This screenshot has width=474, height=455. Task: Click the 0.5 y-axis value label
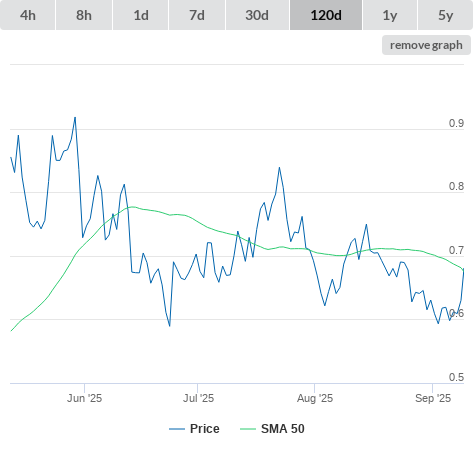coord(456,377)
